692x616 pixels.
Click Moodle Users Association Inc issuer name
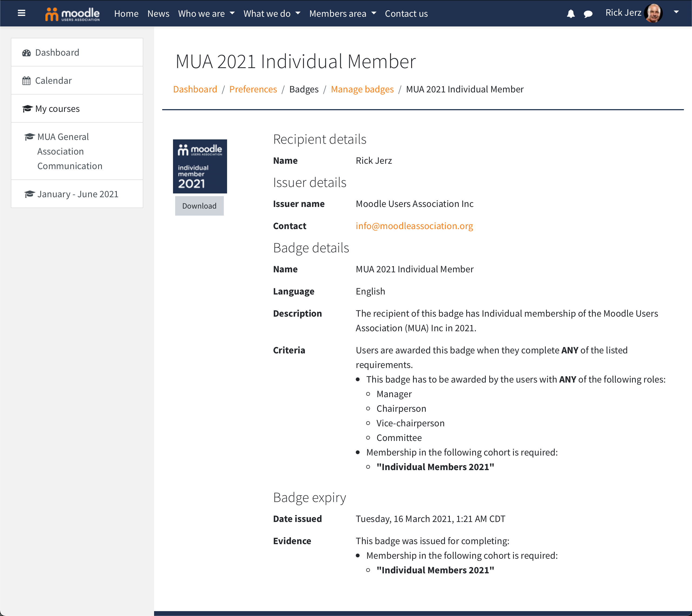click(414, 204)
